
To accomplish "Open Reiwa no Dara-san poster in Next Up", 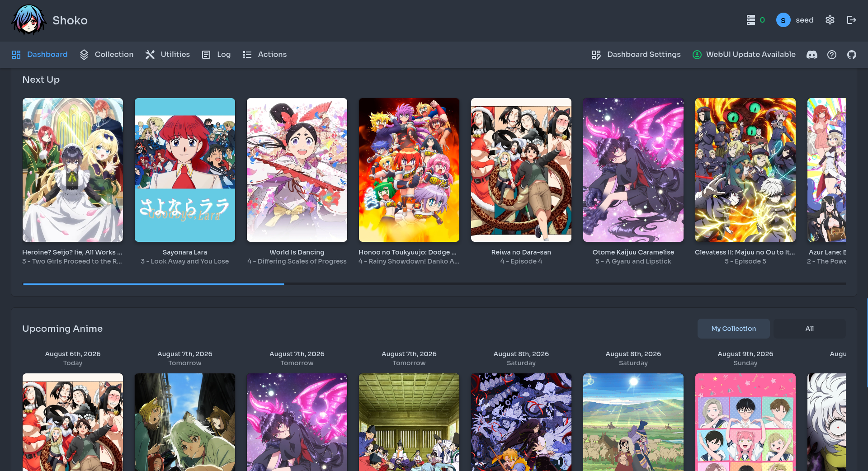I will [521, 170].
